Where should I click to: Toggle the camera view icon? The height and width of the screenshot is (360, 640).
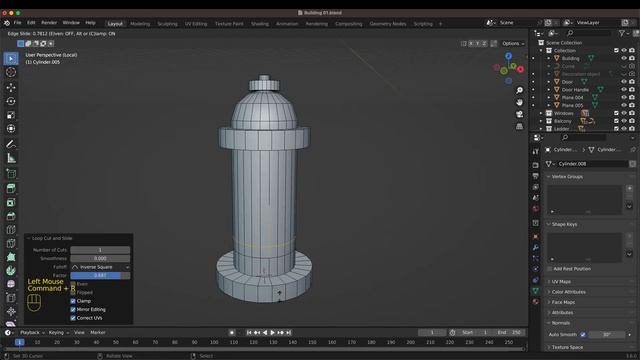coord(519,114)
